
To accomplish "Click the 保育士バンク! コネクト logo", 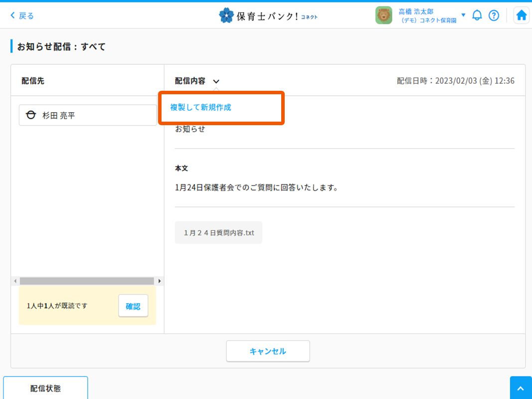I will [268, 15].
